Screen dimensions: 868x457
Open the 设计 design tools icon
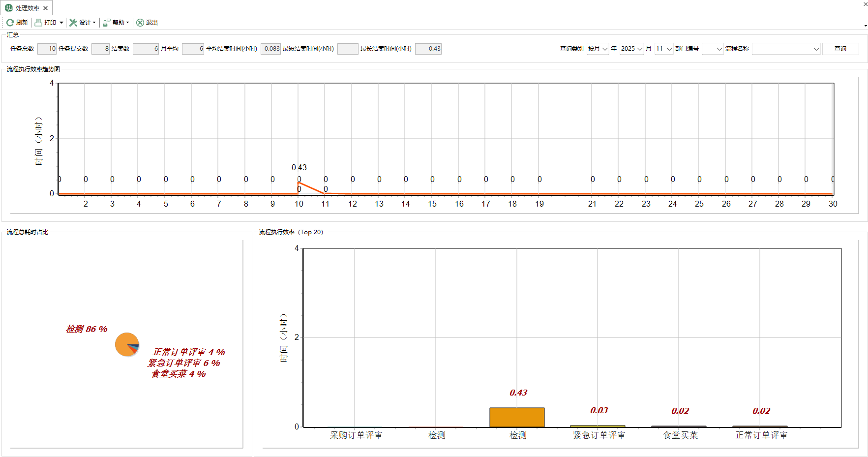tap(73, 23)
